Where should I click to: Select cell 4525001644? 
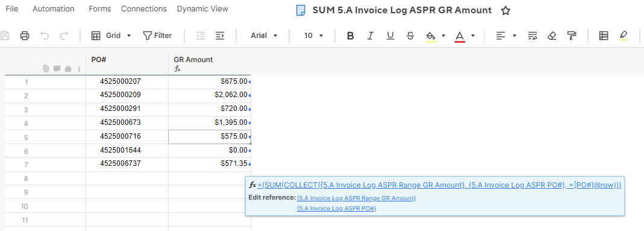click(127, 151)
